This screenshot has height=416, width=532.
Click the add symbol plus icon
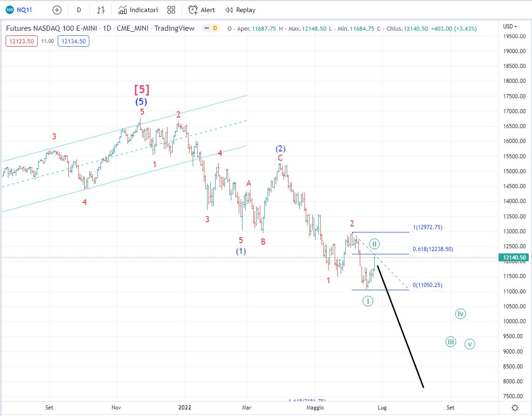57,10
